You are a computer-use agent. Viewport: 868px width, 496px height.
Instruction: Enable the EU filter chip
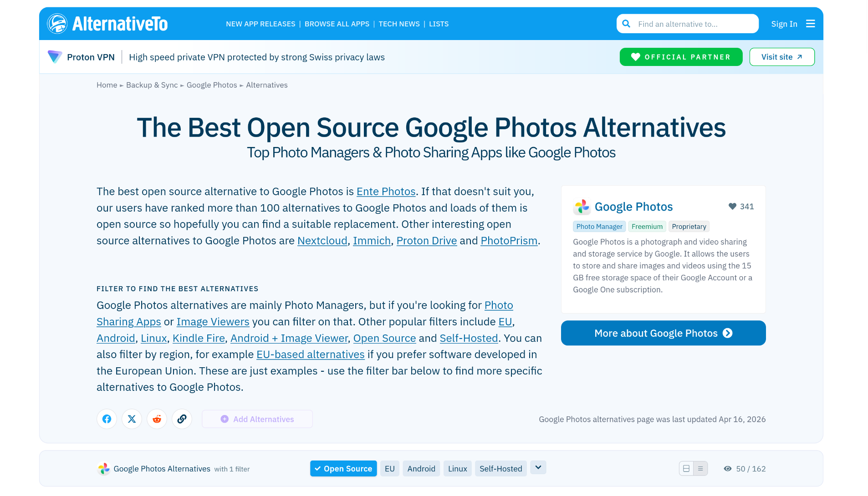tap(390, 469)
